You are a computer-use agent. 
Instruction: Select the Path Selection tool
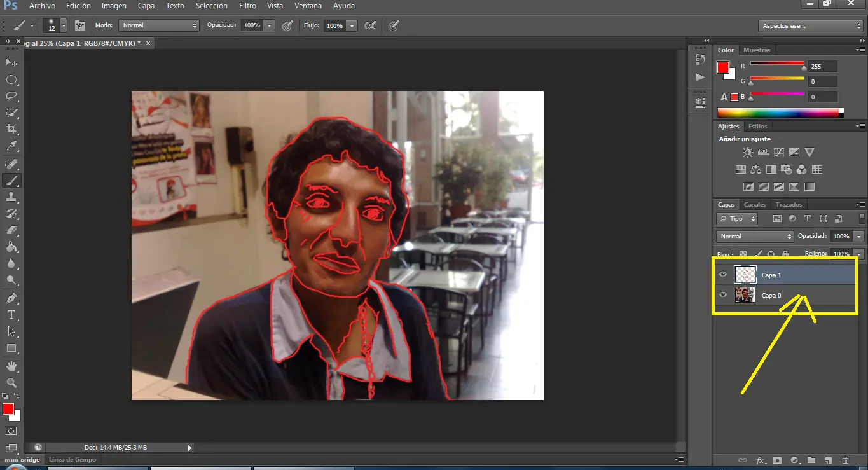tap(11, 331)
